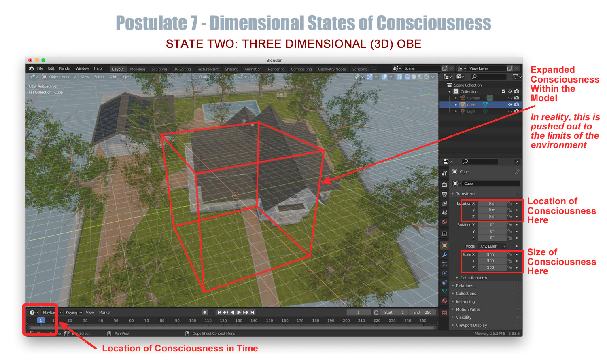Viewport: 607px width, 364px height.
Task: Click the New Scene duplicate button beside Scene
Action: [x=445, y=68]
